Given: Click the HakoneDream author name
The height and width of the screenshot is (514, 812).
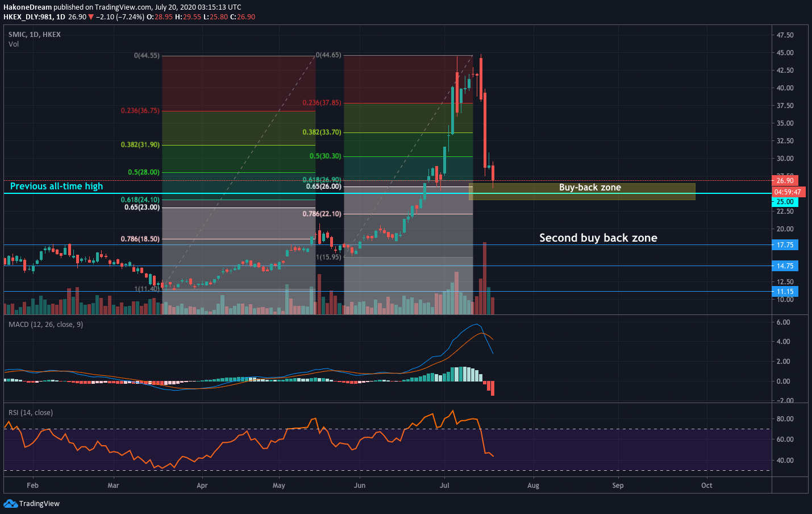Looking at the screenshot, I should pyautogui.click(x=27, y=7).
